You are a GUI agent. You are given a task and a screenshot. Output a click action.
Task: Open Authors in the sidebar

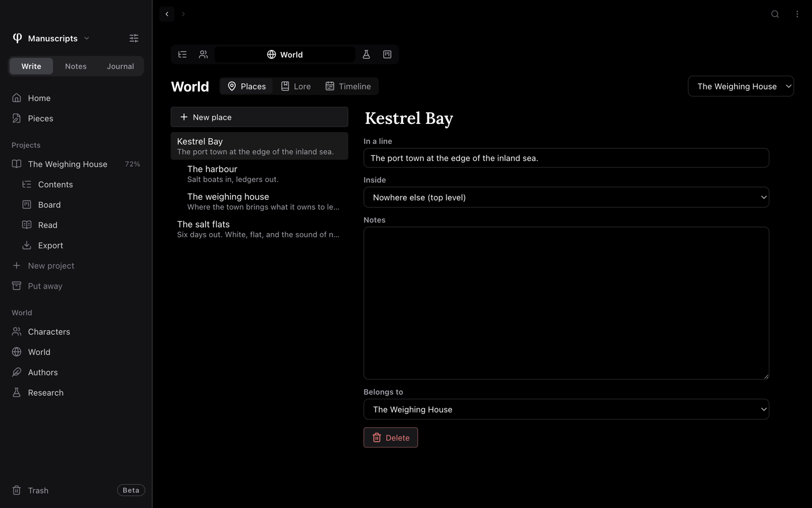click(76, 372)
